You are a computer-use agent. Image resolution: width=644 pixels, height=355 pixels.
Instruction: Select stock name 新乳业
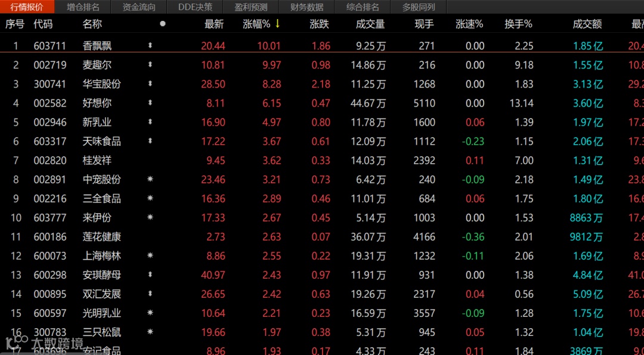pyautogui.click(x=97, y=122)
